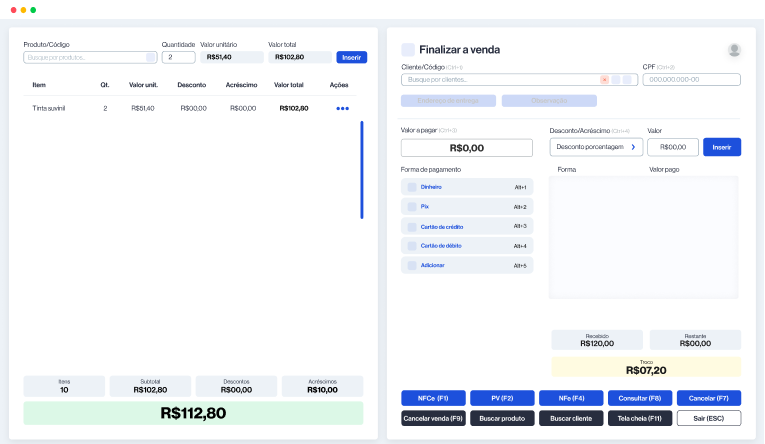The height and width of the screenshot is (444, 765).
Task: Insert the product with left Inserir button
Action: coord(352,58)
